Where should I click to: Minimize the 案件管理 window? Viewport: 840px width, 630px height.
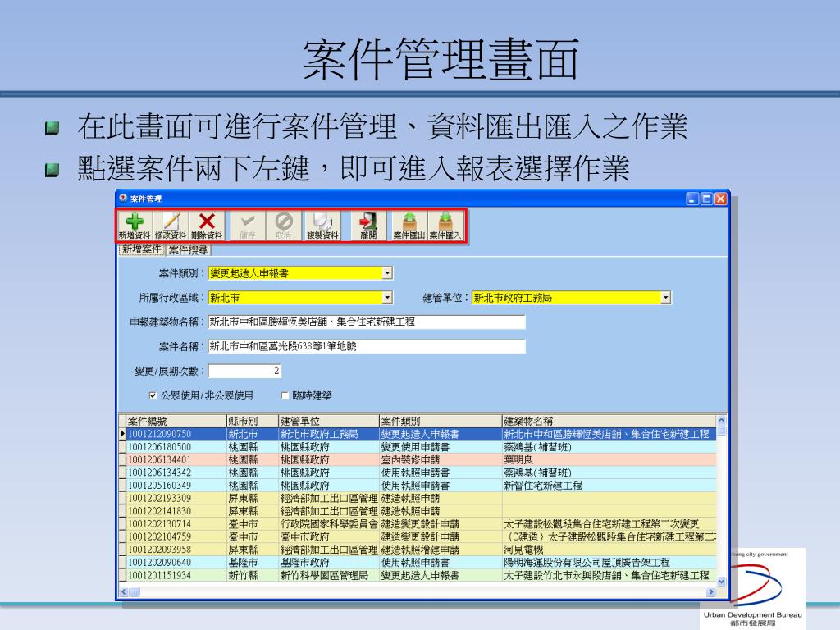(x=692, y=199)
